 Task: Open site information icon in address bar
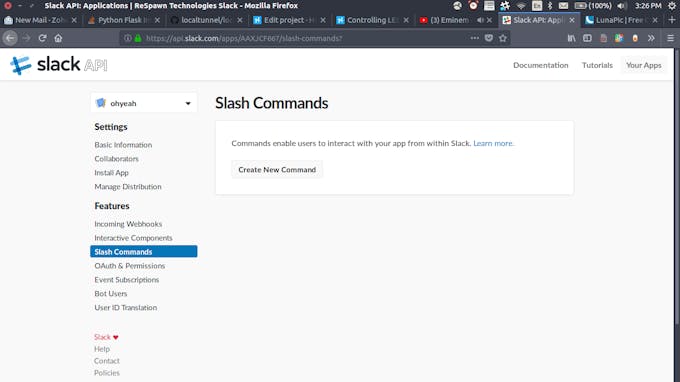point(128,38)
